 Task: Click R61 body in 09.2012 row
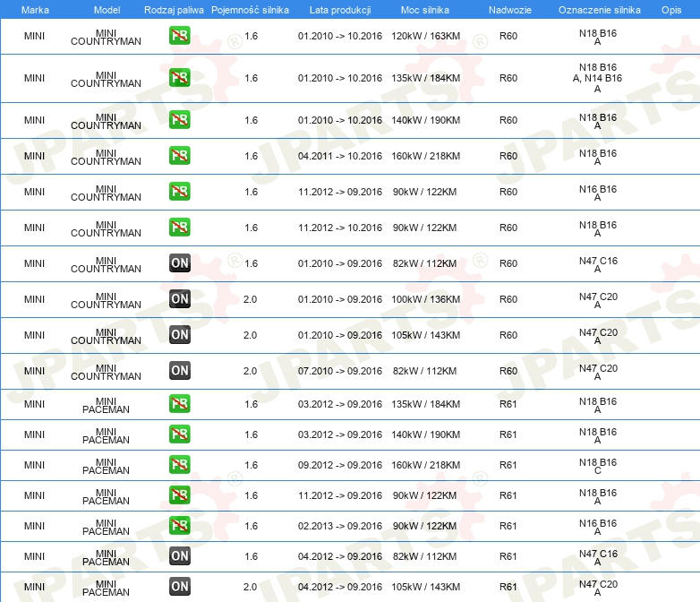(508, 465)
